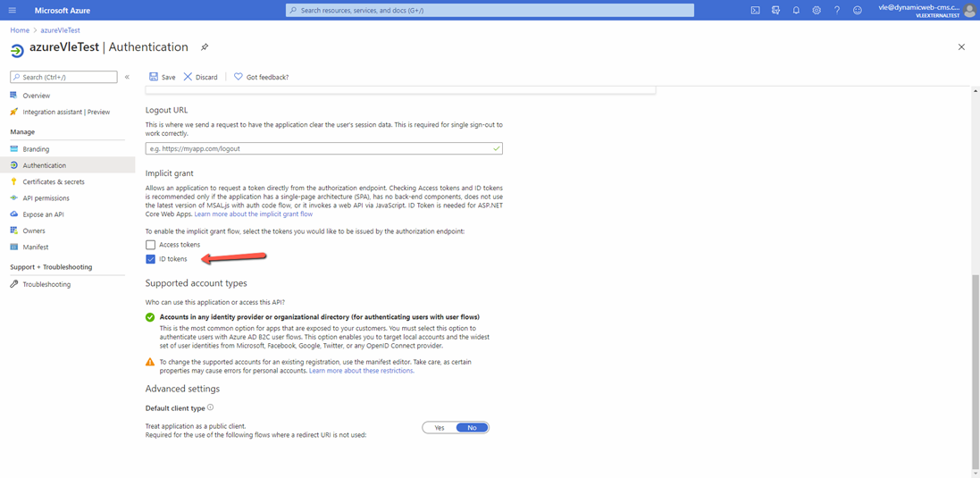Go to Manifest in the sidebar

[x=36, y=247]
